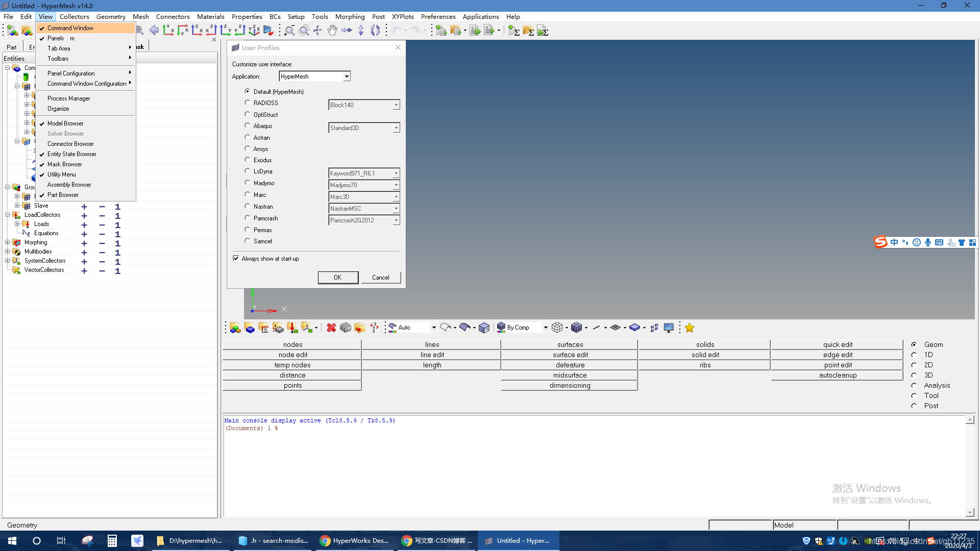Screen dimensions: 980x551
Task: Click the monitor display icon in toolbar
Action: point(669,328)
